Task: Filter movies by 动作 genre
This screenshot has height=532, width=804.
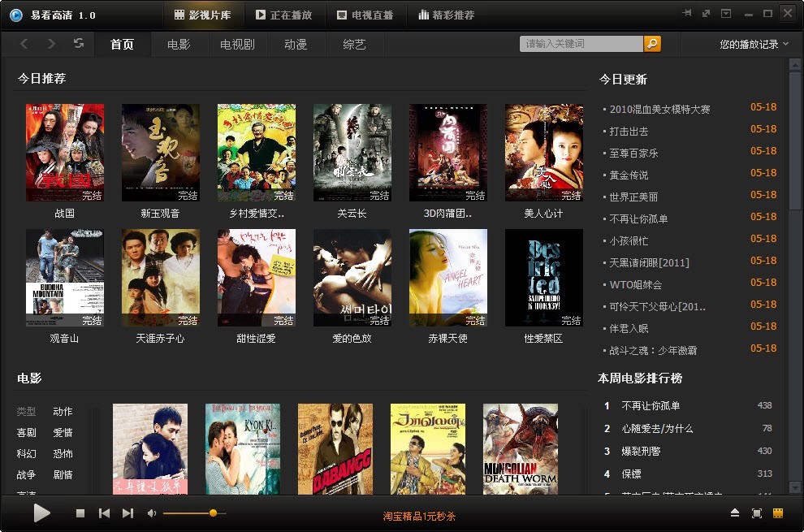Action: (x=63, y=412)
